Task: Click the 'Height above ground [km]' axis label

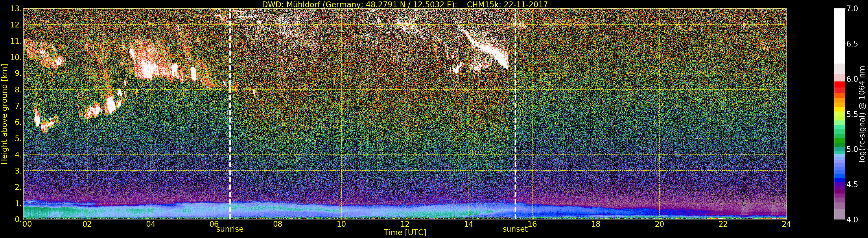Action: pyautogui.click(x=4, y=114)
